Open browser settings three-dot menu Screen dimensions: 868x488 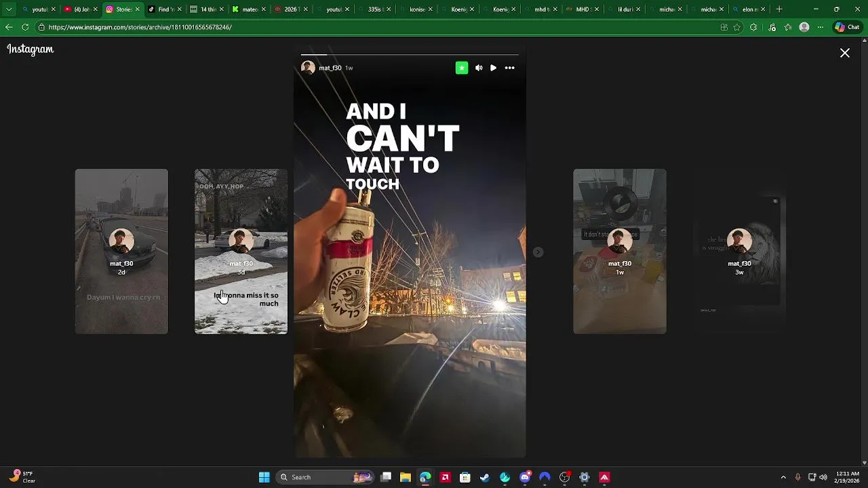pos(821,27)
